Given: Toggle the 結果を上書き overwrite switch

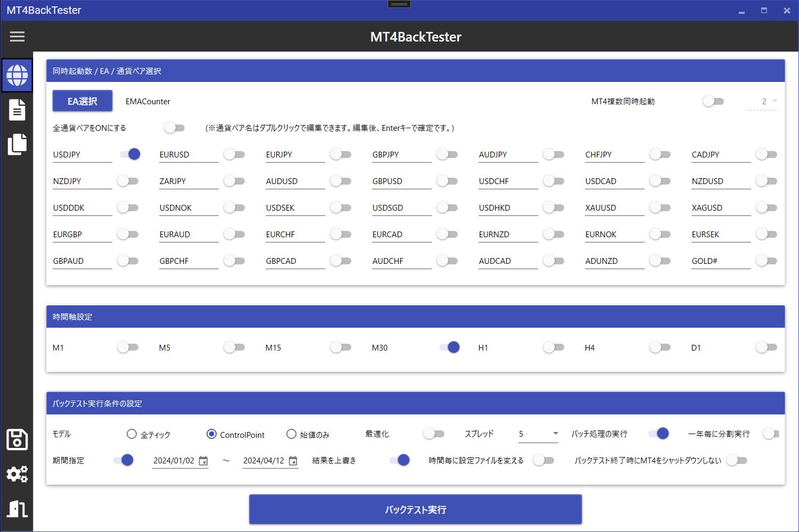Looking at the screenshot, I should click(399, 460).
